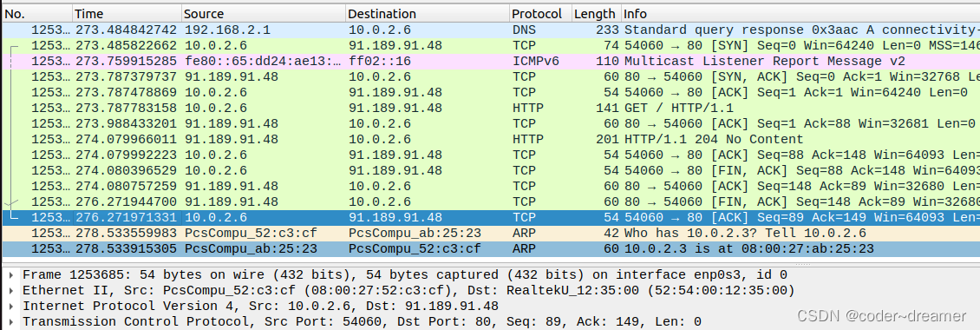This screenshot has height=330, width=980.
Task: Select the GET / HTTP/1.1 packet row
Action: [x=490, y=108]
